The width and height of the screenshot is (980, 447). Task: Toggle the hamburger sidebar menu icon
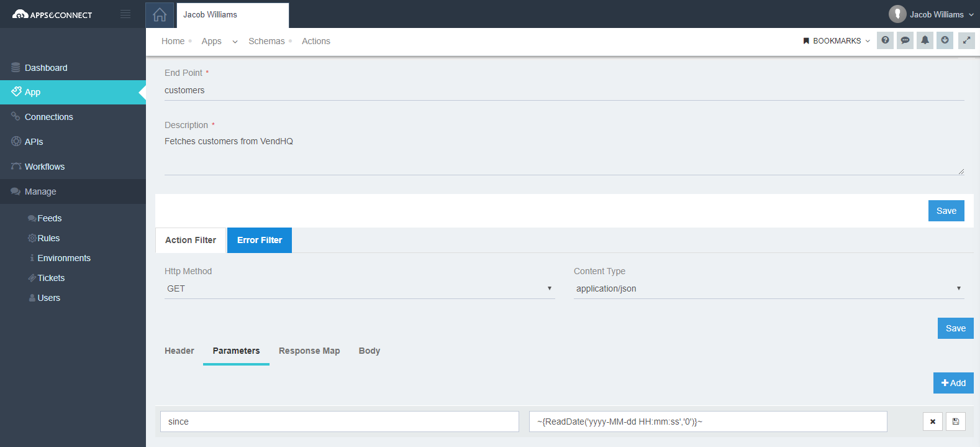[x=125, y=14]
